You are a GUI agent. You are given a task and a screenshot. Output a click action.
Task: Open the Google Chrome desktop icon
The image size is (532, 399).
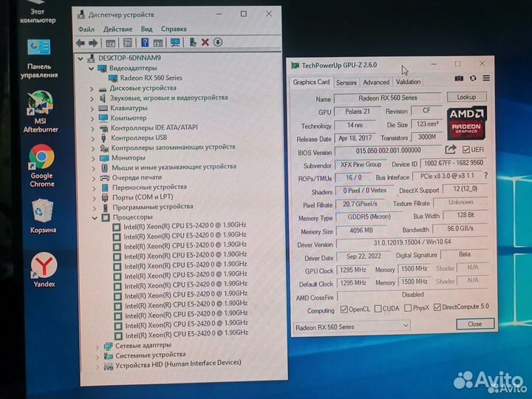click(x=41, y=166)
